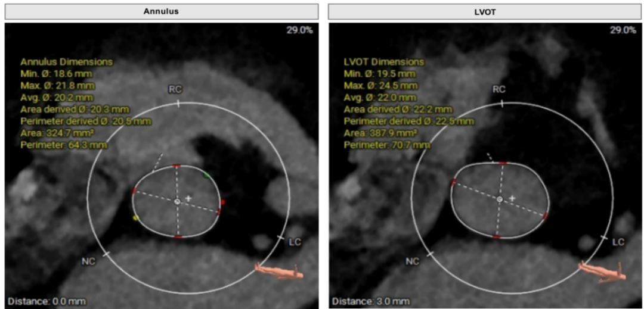This screenshot has height=309, width=644.
Task: Click the RC tick mark in LVOT view
Action: [x=501, y=103]
